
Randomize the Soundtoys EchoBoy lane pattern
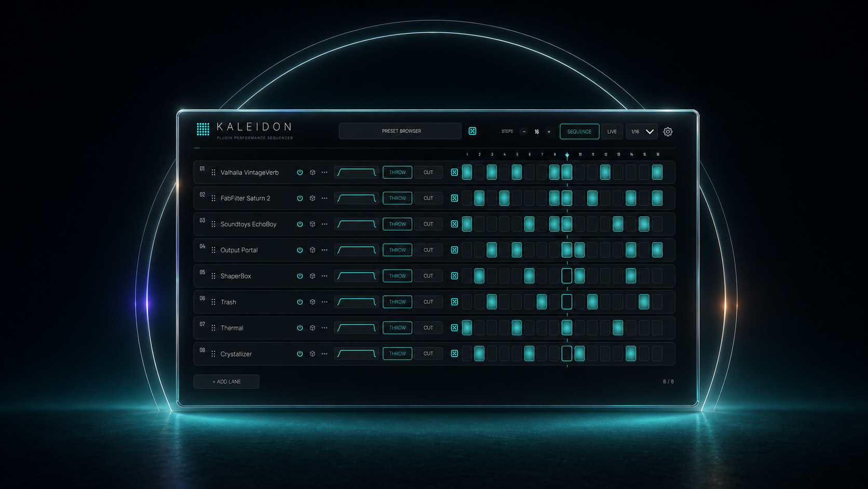[454, 224]
